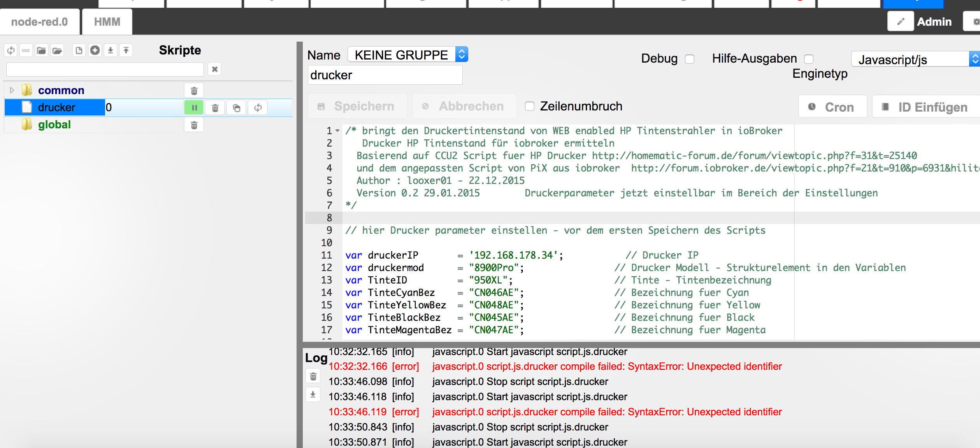This screenshot has height=448, width=980.
Task: Click the homematic-forum.de URL in line 3
Action: click(x=755, y=156)
